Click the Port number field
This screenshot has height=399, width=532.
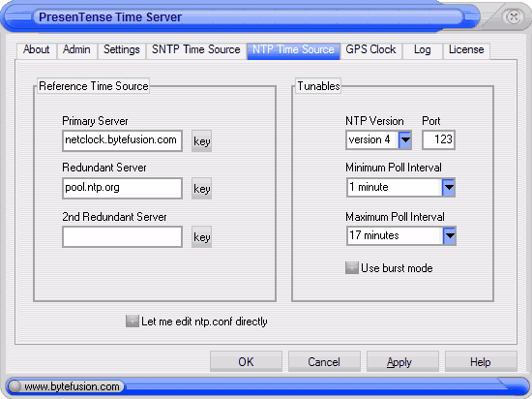438,139
